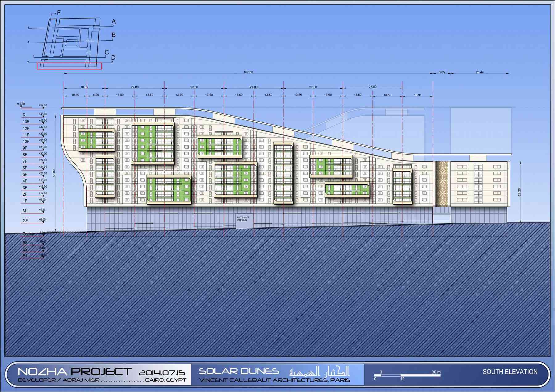The height and width of the screenshot is (392, 555).
Task: Click the key plan thumbnail in the top-left corner
Action: tap(71, 40)
